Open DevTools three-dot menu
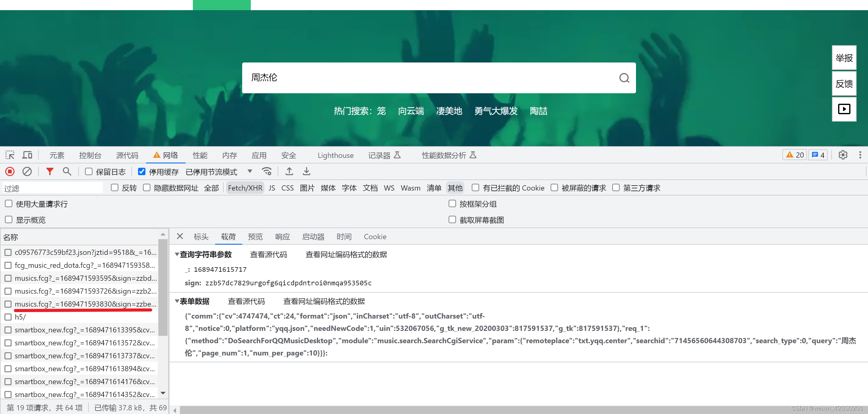Screen dimensions: 868x414 (x=860, y=155)
